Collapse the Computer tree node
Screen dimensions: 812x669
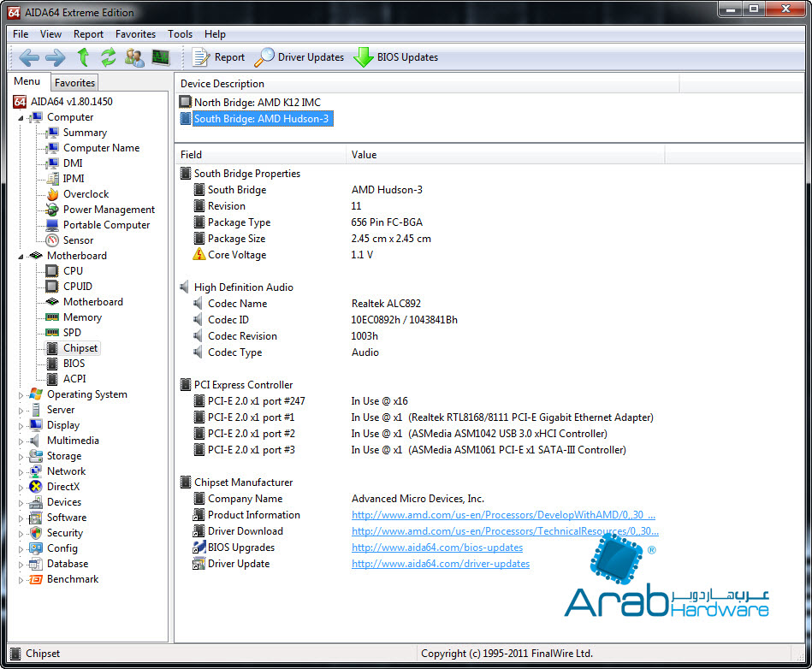click(21, 118)
